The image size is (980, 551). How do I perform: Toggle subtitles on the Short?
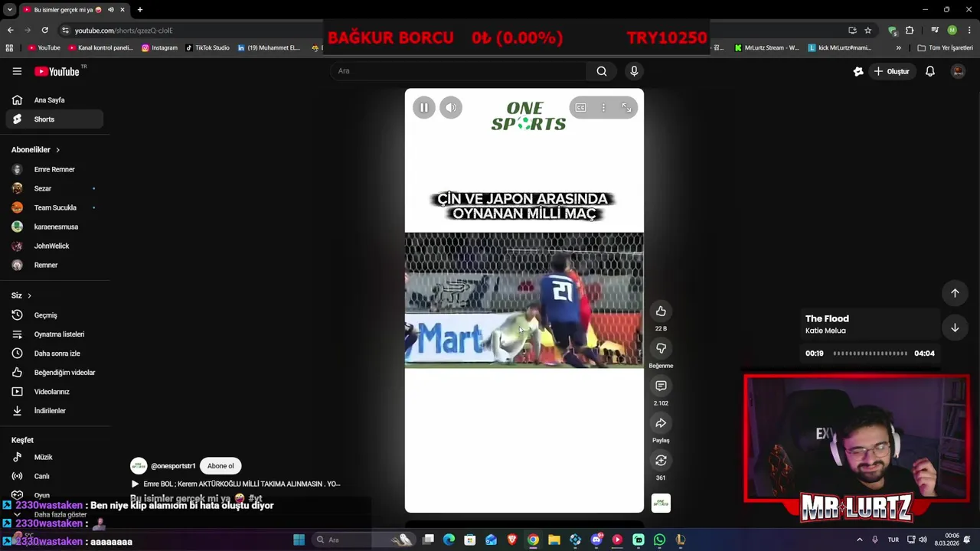pyautogui.click(x=580, y=108)
